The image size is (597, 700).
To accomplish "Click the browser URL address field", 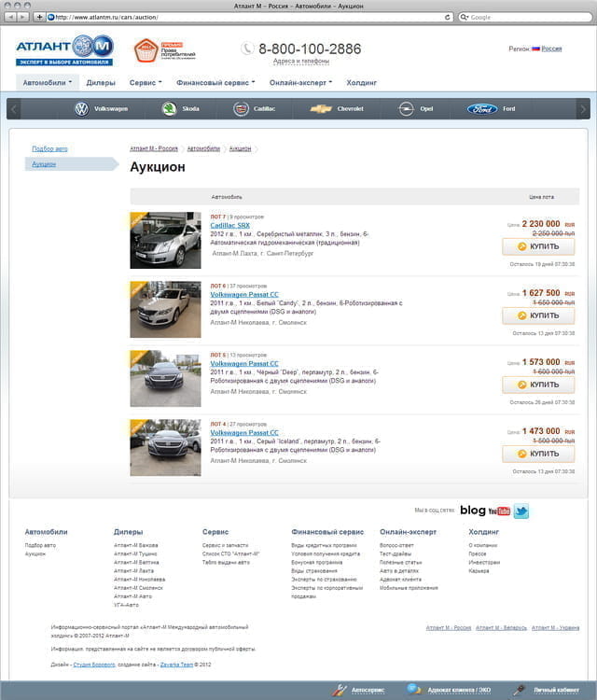I will [x=250, y=17].
